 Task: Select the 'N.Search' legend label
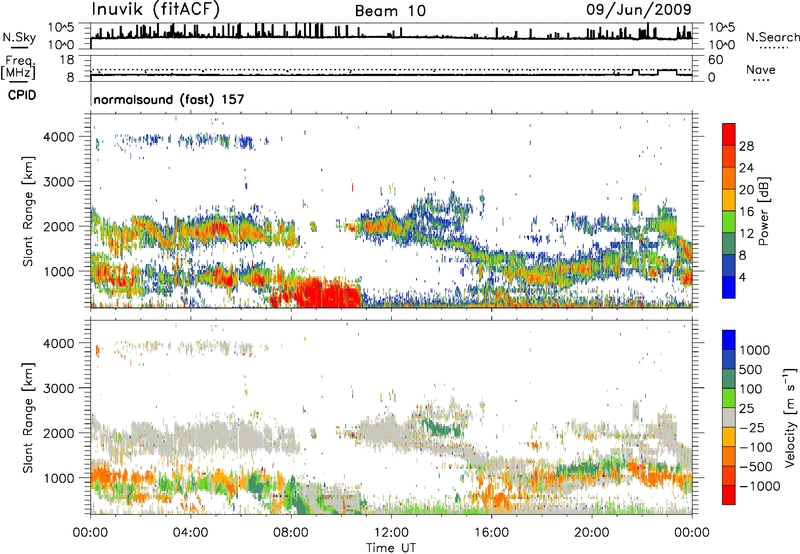772,37
